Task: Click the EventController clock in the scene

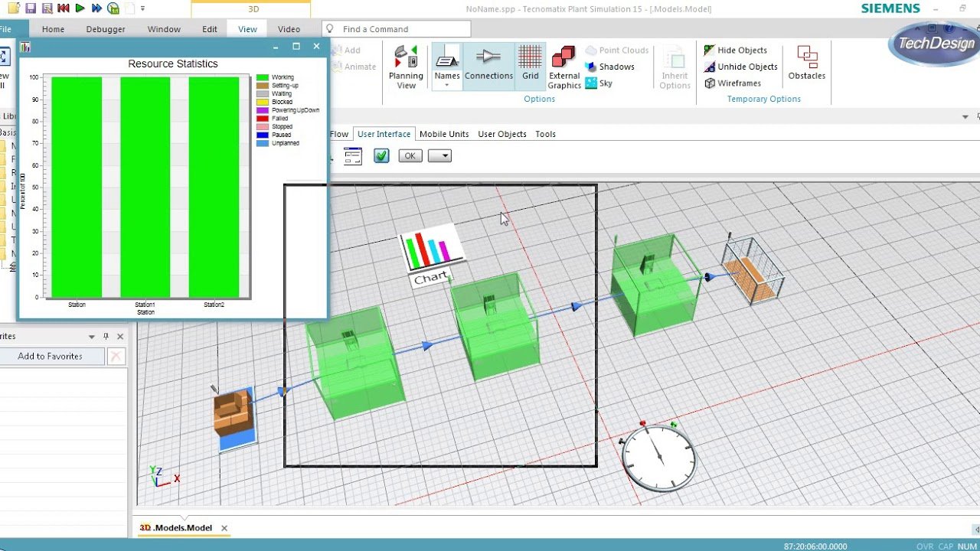Action: point(658,457)
